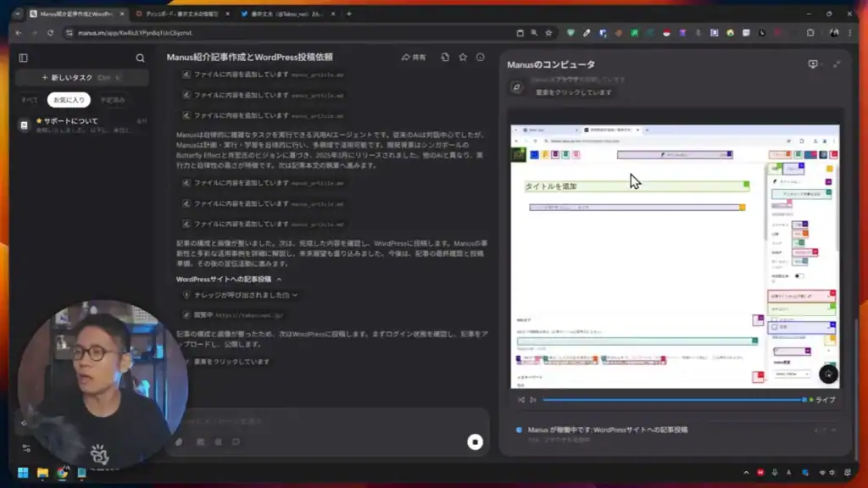This screenshot has height=488, width=868.
Task: Click the attachment paperclip icon
Action: click(x=179, y=442)
